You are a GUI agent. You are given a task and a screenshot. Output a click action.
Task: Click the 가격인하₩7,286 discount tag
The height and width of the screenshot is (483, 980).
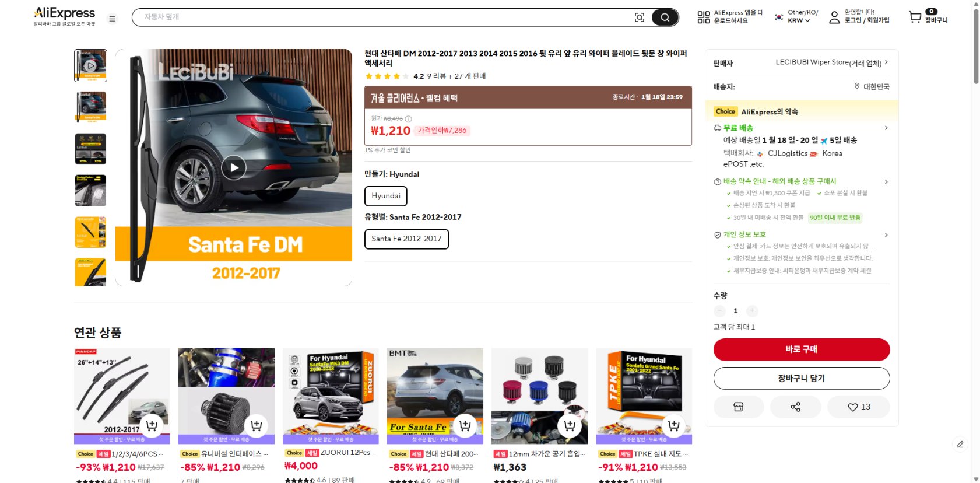(x=442, y=131)
